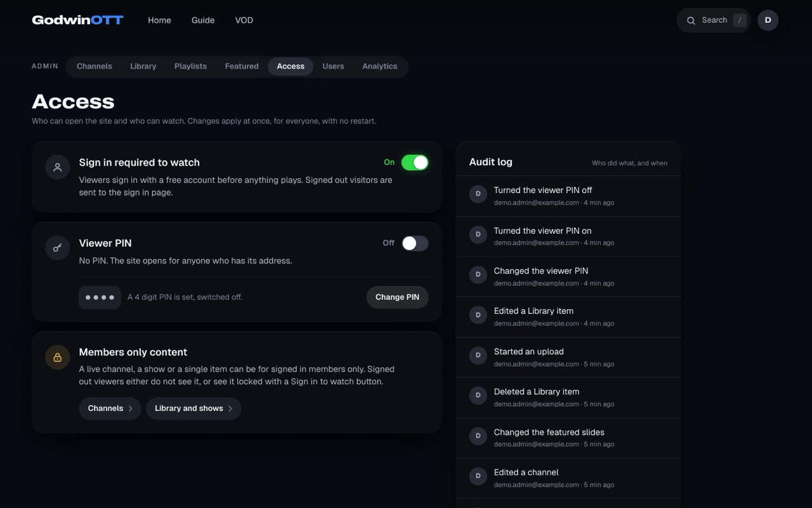Click the masked PIN dots indicator
Screen dimensions: 812x508
click(100, 297)
